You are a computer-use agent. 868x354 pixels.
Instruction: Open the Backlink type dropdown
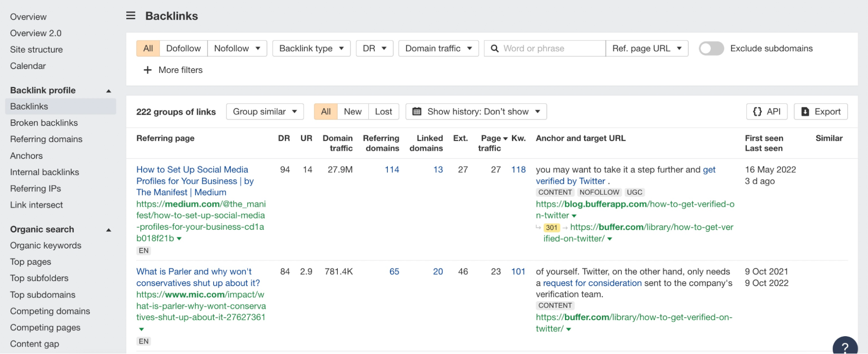[x=311, y=49]
